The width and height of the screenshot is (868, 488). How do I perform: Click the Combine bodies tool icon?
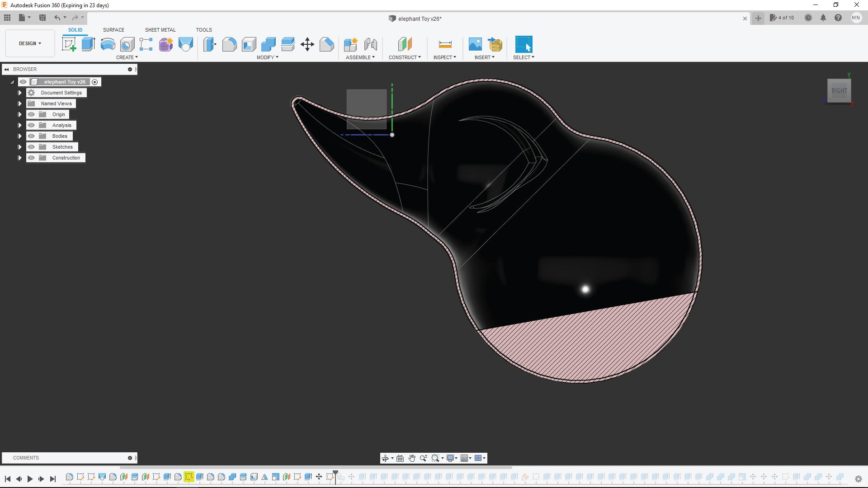coord(269,44)
